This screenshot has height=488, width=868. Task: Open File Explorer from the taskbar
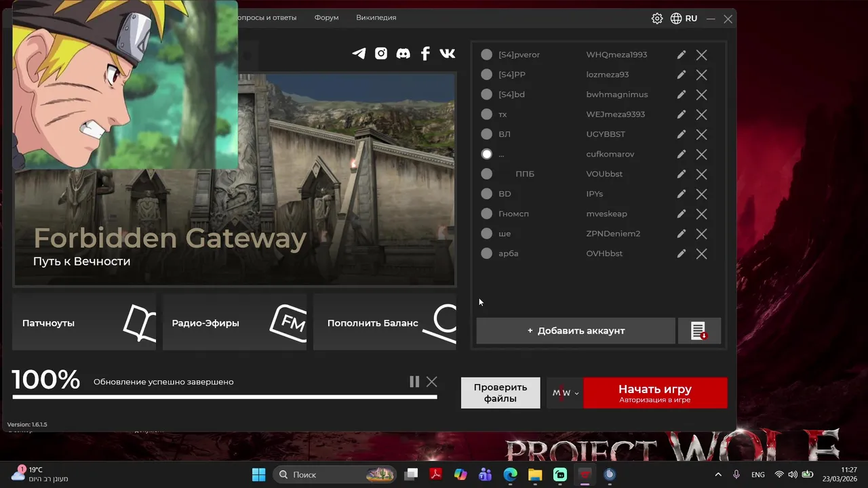point(535,474)
